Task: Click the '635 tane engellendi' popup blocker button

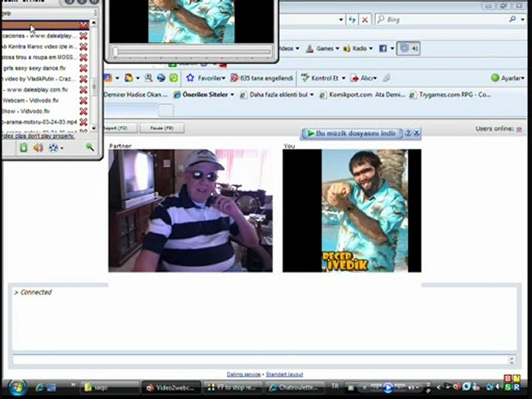Action: [x=262, y=78]
